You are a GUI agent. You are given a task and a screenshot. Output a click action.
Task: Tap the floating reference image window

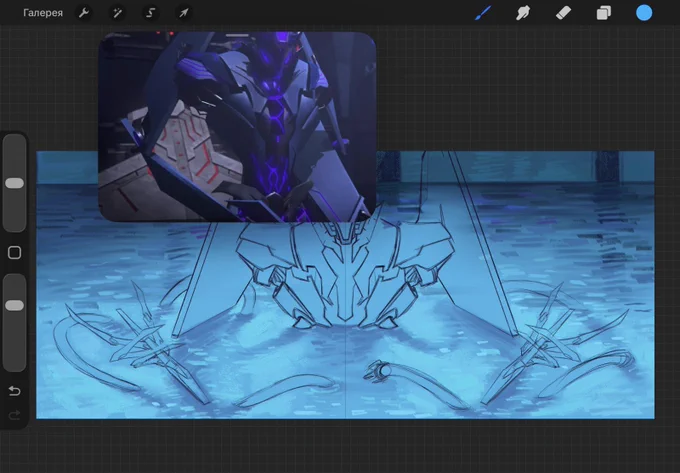tap(237, 127)
